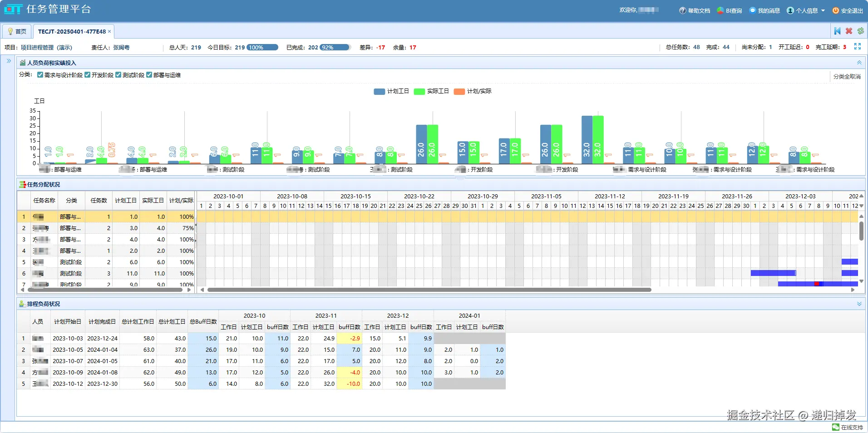Toggle the 需求与设计阶段 checkbox
Image resolution: width=868 pixels, height=433 pixels.
[x=40, y=75]
